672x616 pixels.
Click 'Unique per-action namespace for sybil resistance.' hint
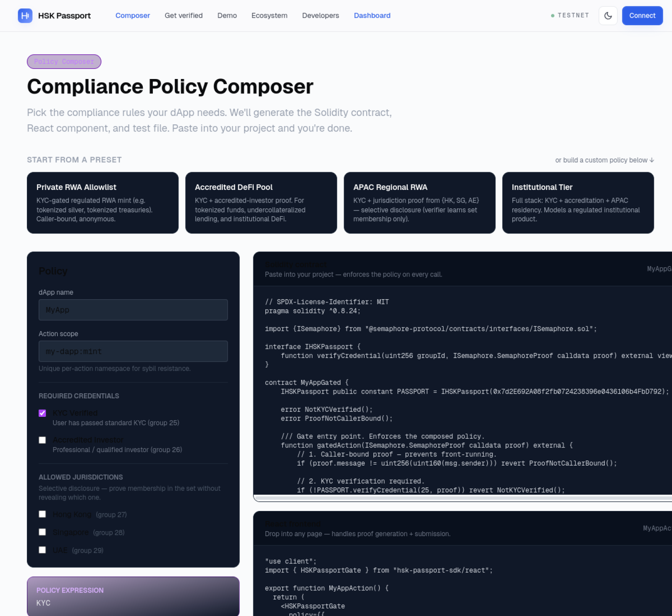pyautogui.click(x=115, y=369)
